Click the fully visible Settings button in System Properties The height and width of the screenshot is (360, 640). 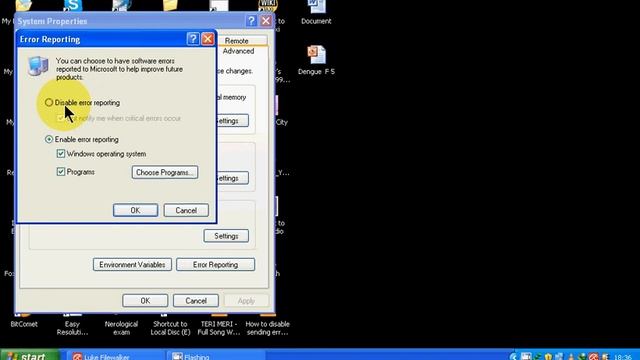tap(226, 236)
